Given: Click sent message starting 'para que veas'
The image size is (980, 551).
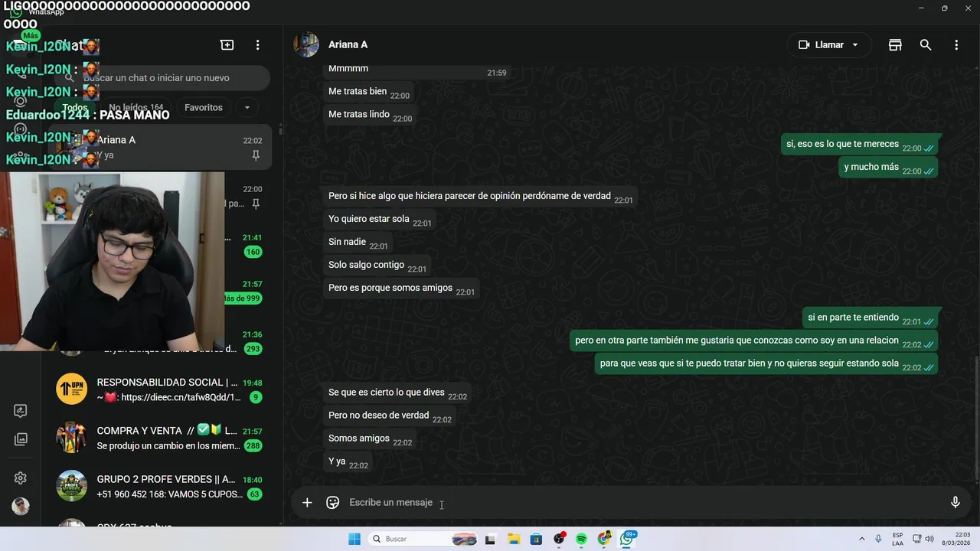Looking at the screenshot, I should click(766, 365).
